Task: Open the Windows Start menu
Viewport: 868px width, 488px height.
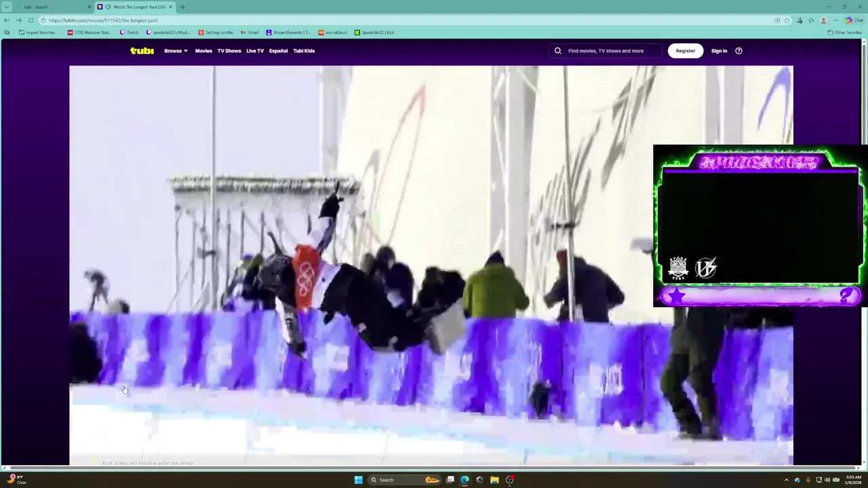Action: coord(358,480)
